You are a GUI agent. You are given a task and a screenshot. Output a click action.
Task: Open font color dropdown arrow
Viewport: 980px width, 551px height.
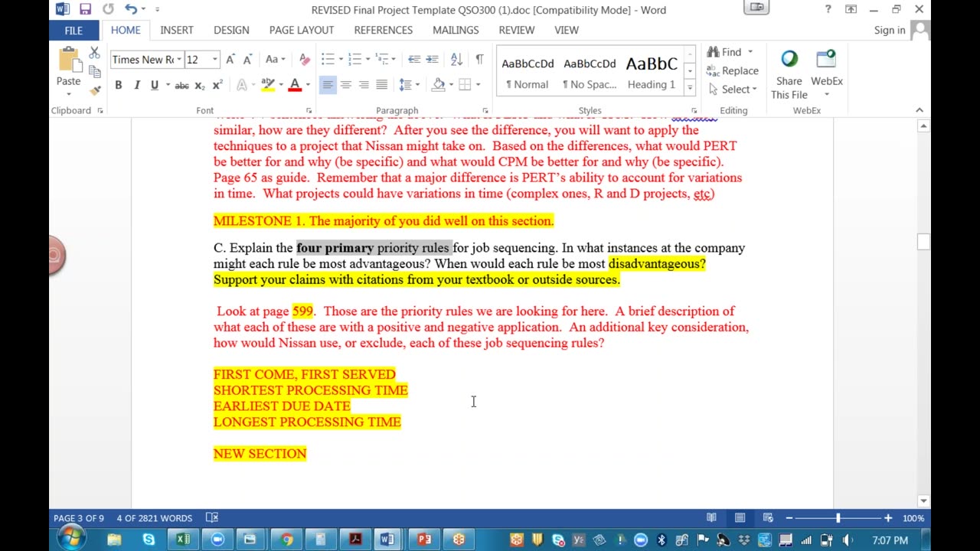click(308, 85)
